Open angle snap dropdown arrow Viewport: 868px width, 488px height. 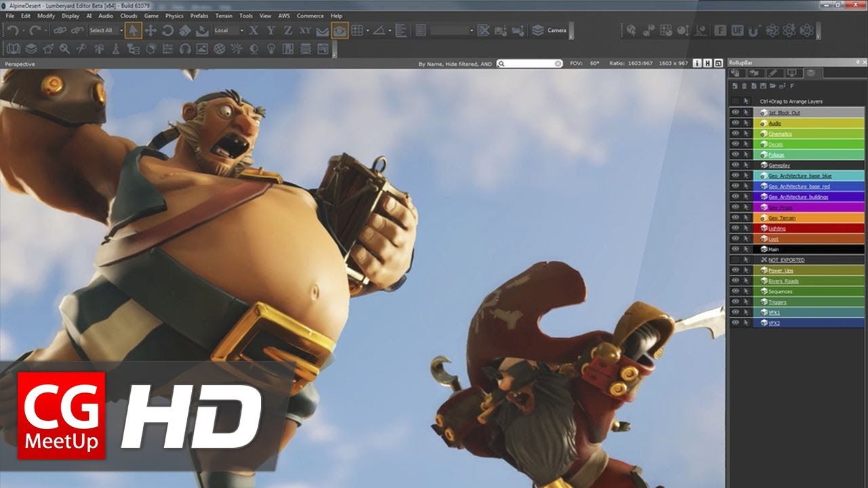click(x=389, y=30)
